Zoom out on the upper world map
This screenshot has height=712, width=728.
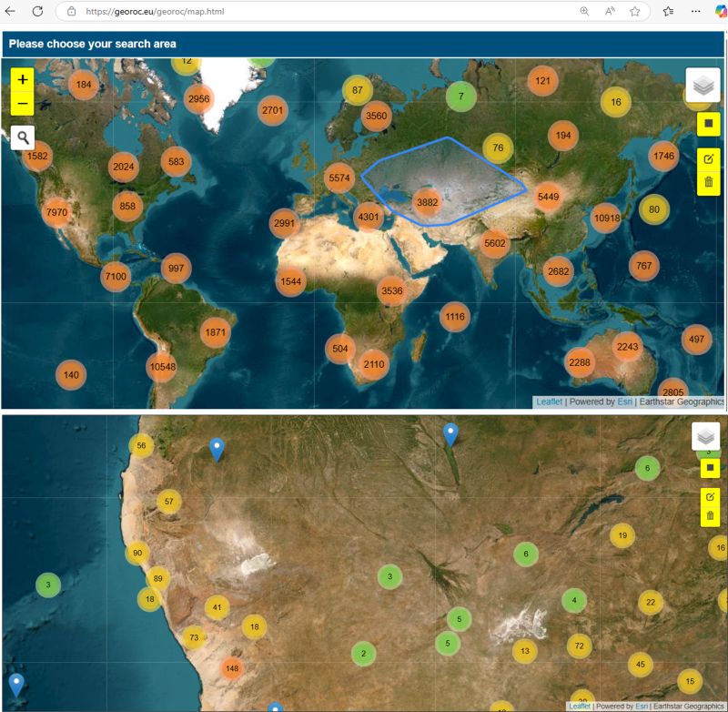coord(23,103)
